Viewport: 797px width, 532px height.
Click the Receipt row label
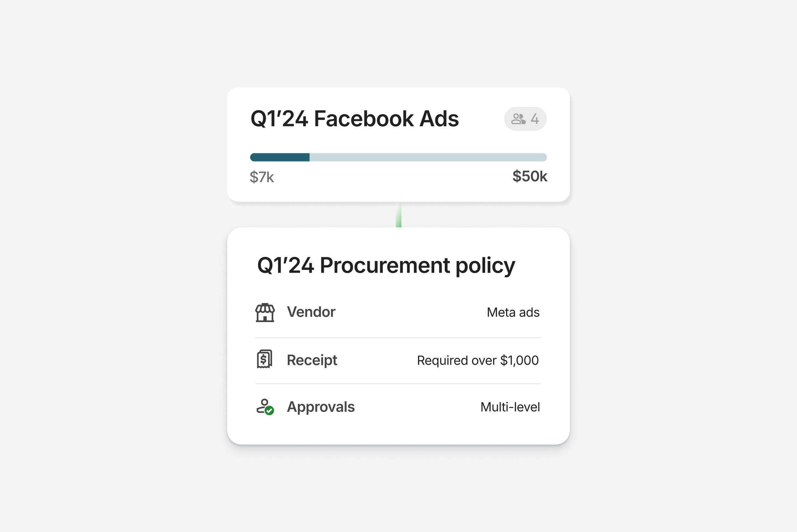[312, 360]
